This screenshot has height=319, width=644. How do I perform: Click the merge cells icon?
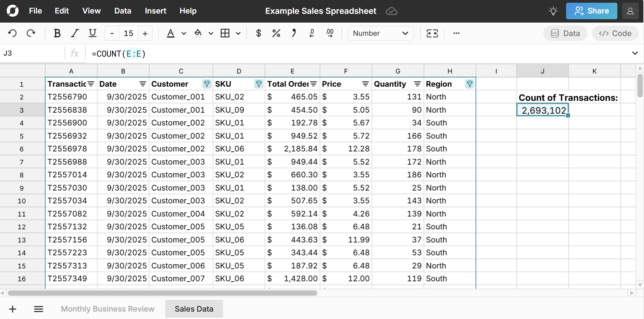432,33
